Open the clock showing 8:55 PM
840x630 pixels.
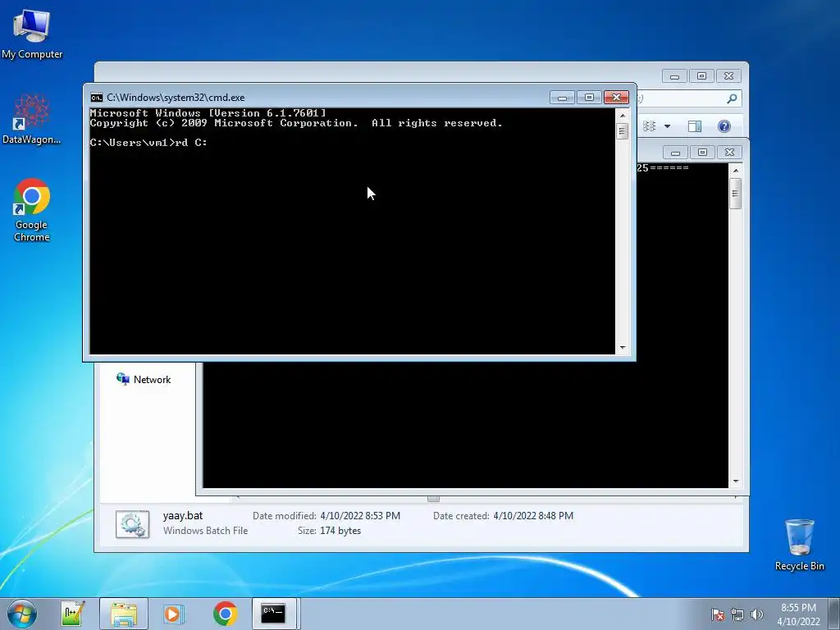[798, 614]
